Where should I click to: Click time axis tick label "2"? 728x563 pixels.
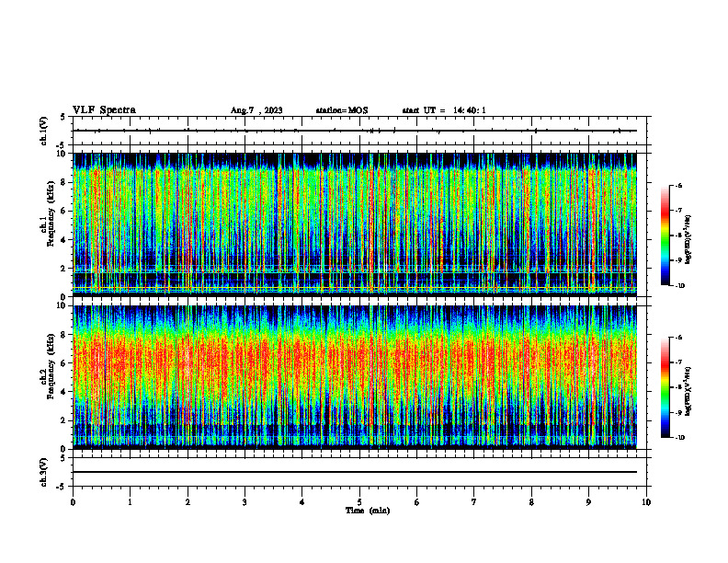(188, 502)
